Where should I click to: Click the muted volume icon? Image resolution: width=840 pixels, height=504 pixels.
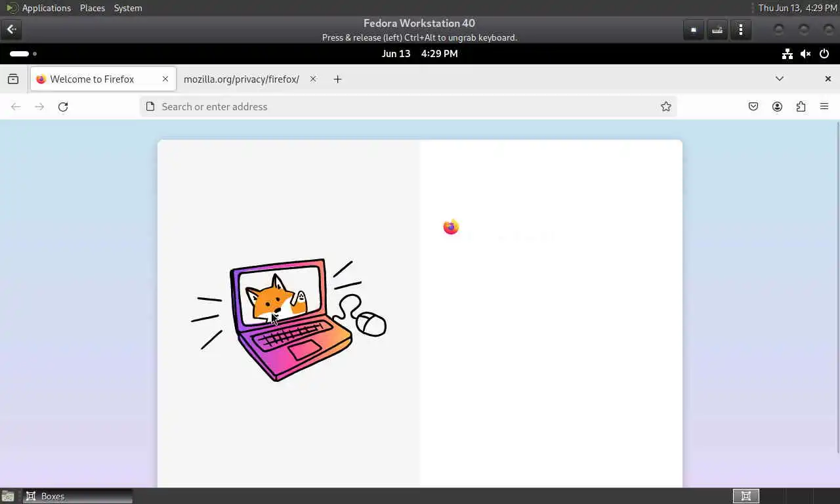[806, 54]
